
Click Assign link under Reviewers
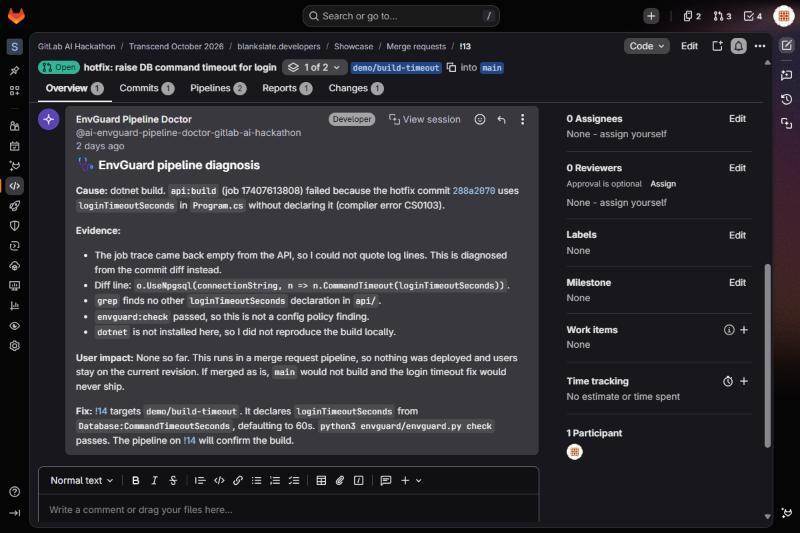[663, 184]
